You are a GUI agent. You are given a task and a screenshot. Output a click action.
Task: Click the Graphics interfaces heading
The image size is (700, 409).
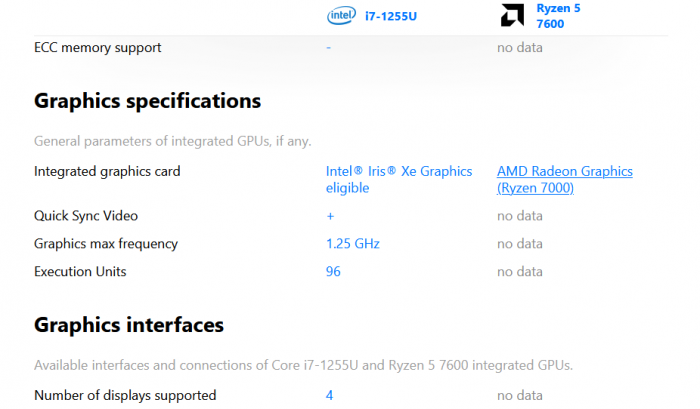pos(128,325)
